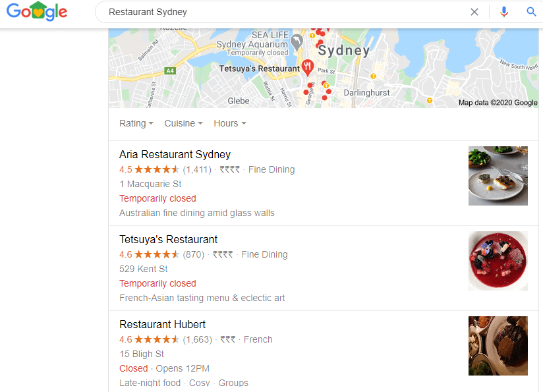Open the Cuisine filter dropdown
Image resolution: width=543 pixels, height=392 pixels.
184,123
